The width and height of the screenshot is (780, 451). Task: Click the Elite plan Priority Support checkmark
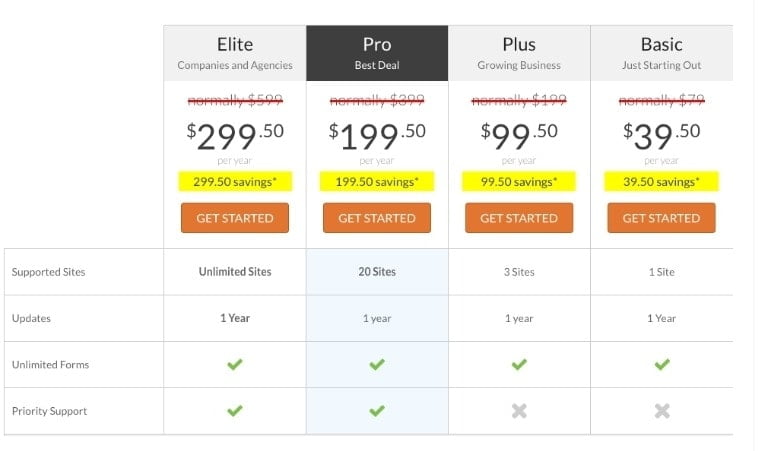[x=235, y=411]
